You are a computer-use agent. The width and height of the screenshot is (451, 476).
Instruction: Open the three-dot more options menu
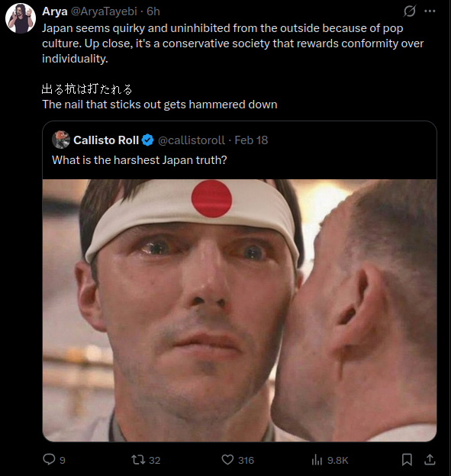click(430, 11)
